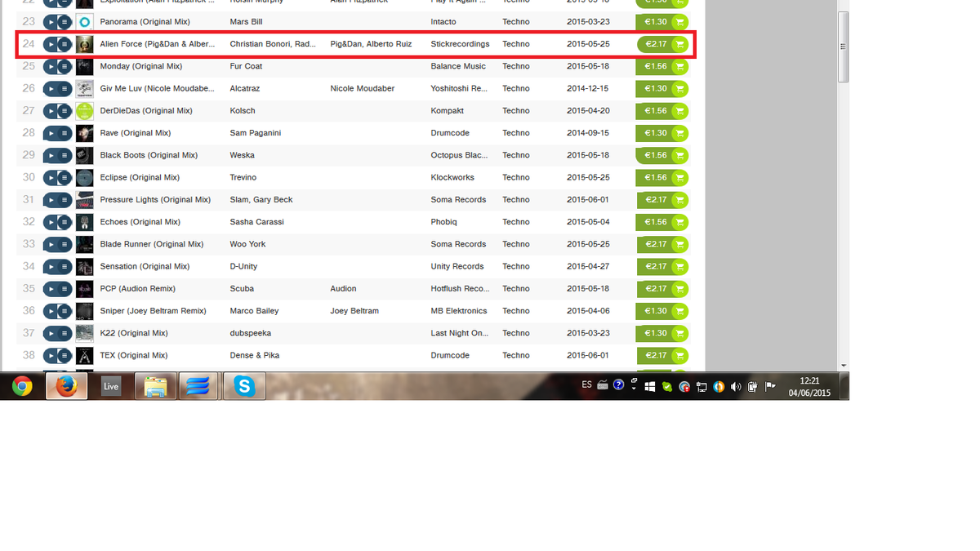Play Eclipse (Original Mix) by Trevino
The image size is (980, 551).
51,177
